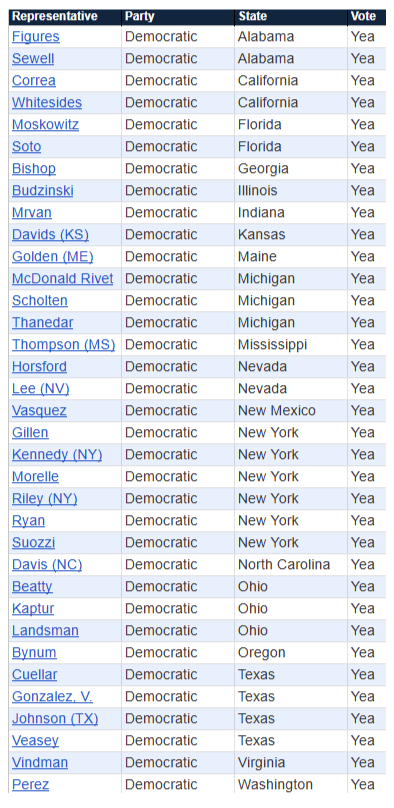Screen dimensions: 394x808
Task: Open the Figures representative link
Action: 36,37
